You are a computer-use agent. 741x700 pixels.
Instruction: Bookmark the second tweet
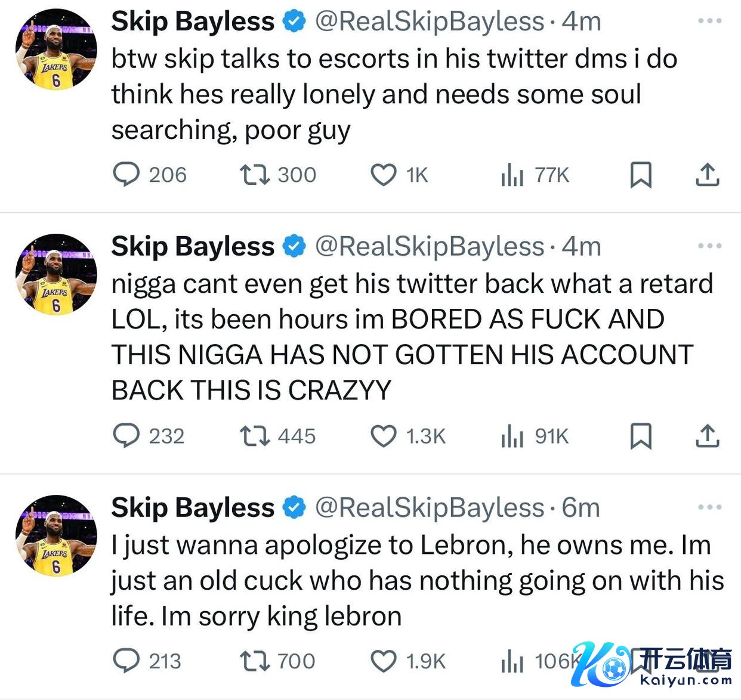[641, 436]
